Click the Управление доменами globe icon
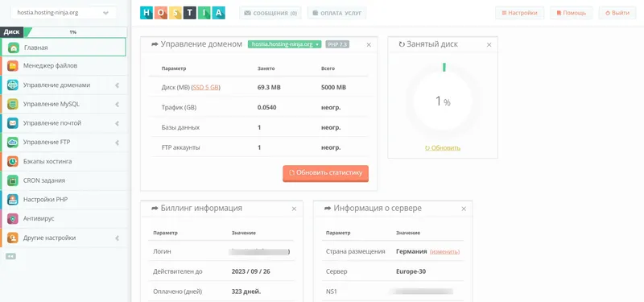644x302 pixels. tap(13, 85)
